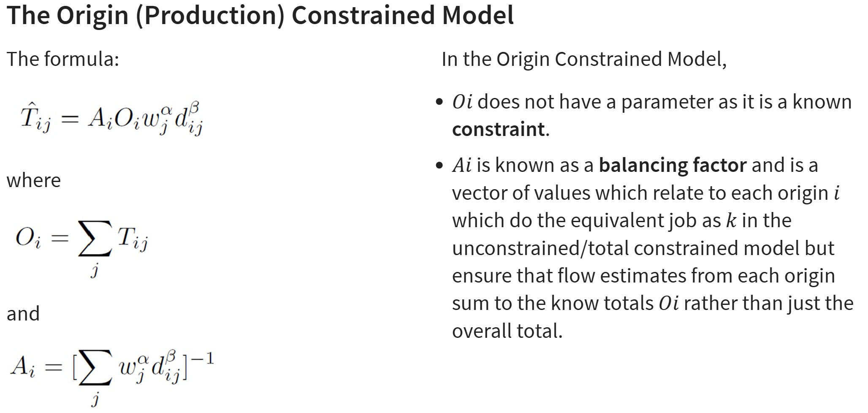
Task: Click the slide title "The Origin (Production) Constrained Model"
Action: pos(260,16)
